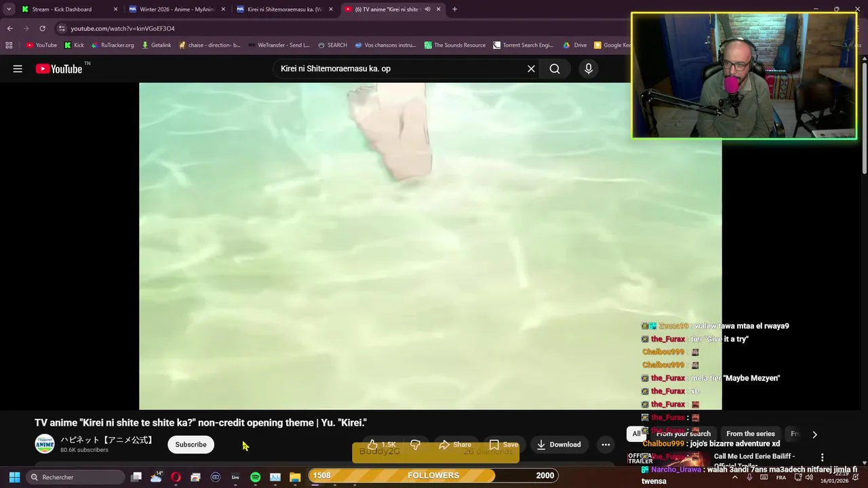Screen dimensions: 868x488
Task: Click the video player area
Action: pyautogui.click(x=430, y=246)
